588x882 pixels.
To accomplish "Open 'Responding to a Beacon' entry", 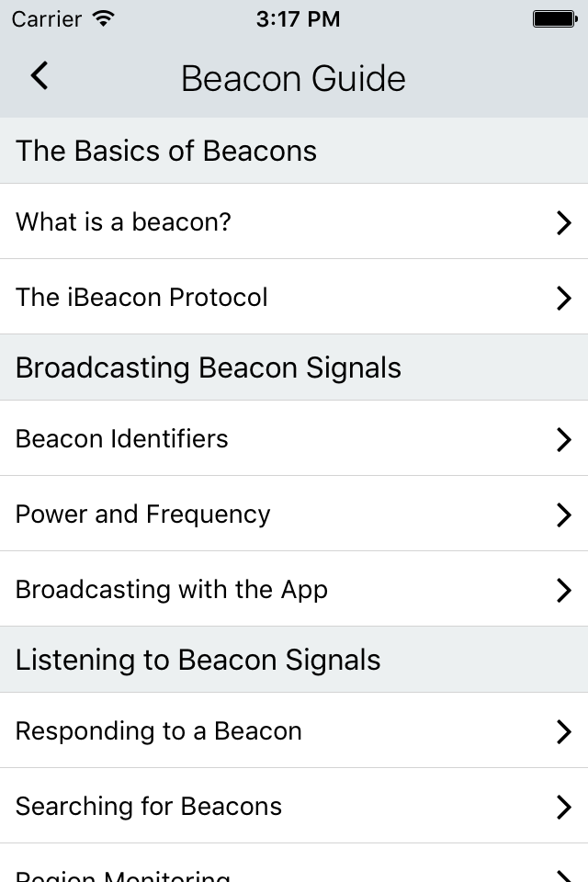I will coord(294,730).
